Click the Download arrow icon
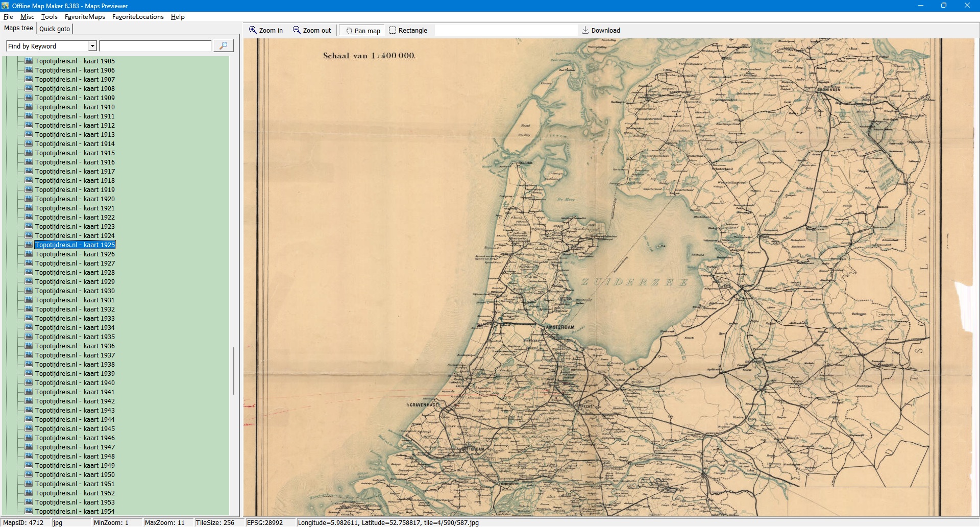This screenshot has height=527, width=980. pos(585,30)
